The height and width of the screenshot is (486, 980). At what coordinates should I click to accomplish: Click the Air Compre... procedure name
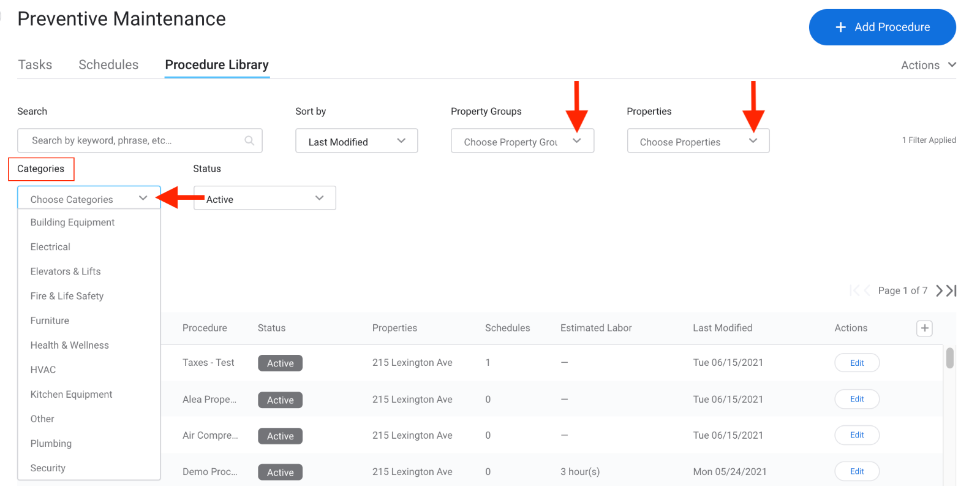210,435
